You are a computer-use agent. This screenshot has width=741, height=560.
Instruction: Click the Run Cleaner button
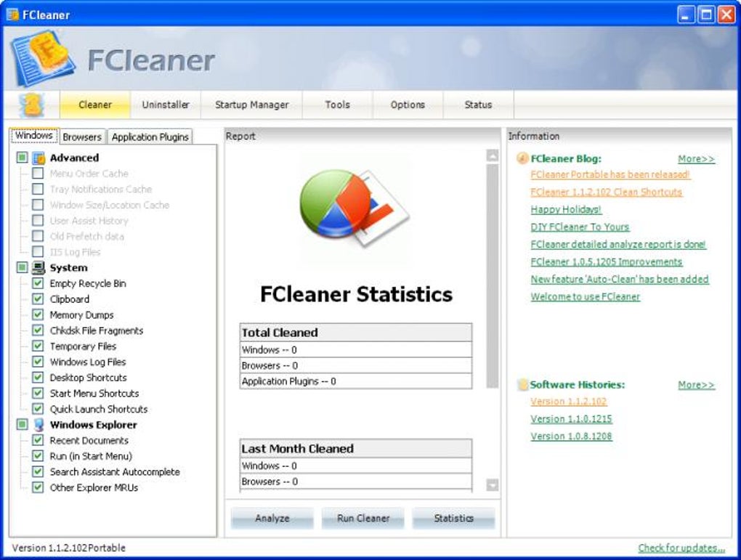coord(363,518)
